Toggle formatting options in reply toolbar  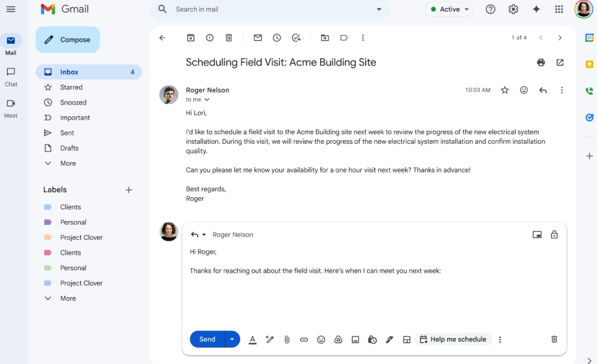coord(253,340)
